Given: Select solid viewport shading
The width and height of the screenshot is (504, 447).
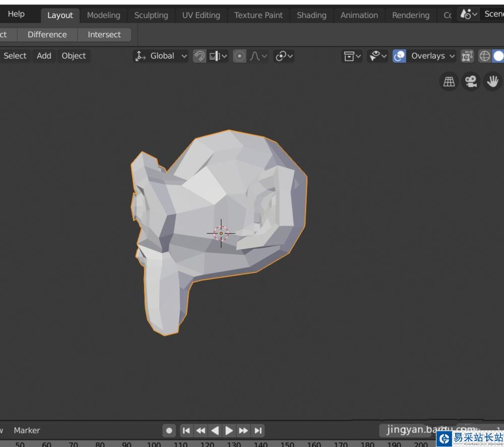Looking at the screenshot, I should tap(498, 56).
